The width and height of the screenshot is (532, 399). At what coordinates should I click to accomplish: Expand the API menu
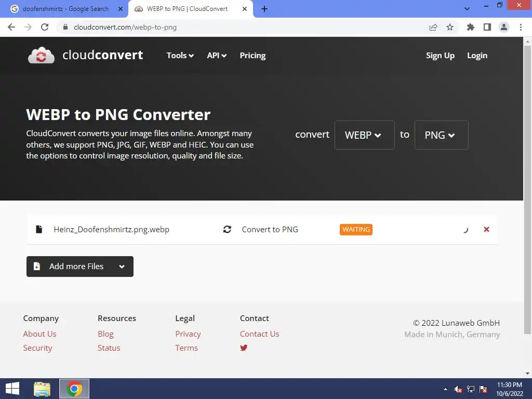tap(217, 55)
